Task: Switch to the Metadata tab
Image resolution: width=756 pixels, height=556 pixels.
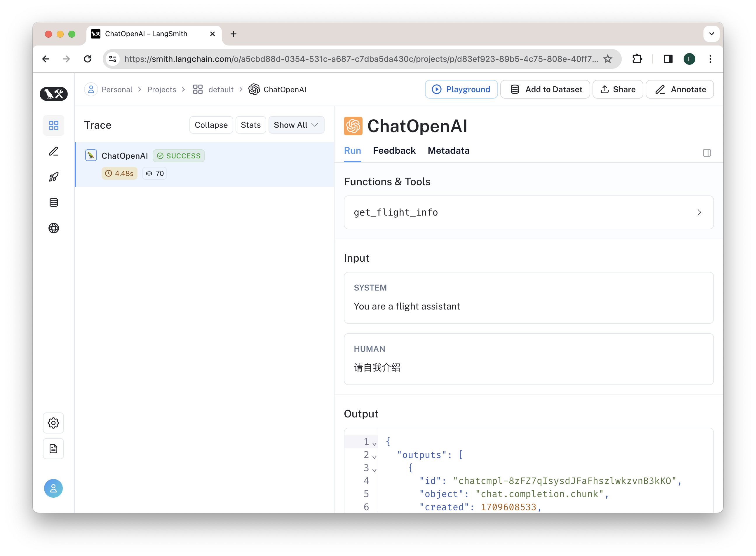Action: [x=449, y=151]
